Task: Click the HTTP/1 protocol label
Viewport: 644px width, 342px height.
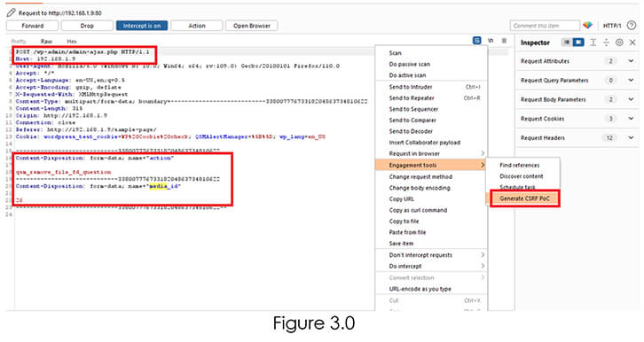Action: (612, 26)
